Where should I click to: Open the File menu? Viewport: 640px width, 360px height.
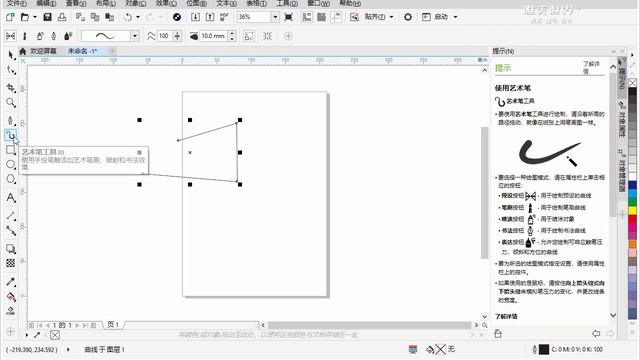[x=16, y=3]
